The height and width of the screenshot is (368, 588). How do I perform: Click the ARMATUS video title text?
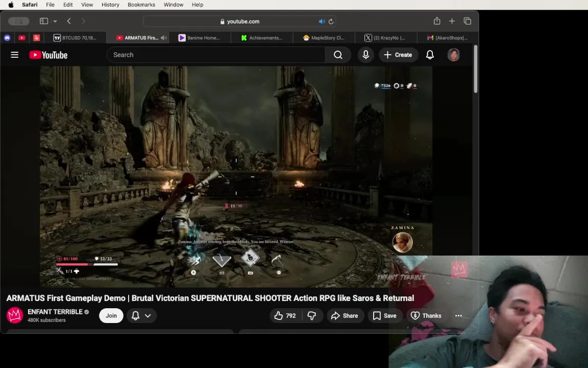point(210,298)
